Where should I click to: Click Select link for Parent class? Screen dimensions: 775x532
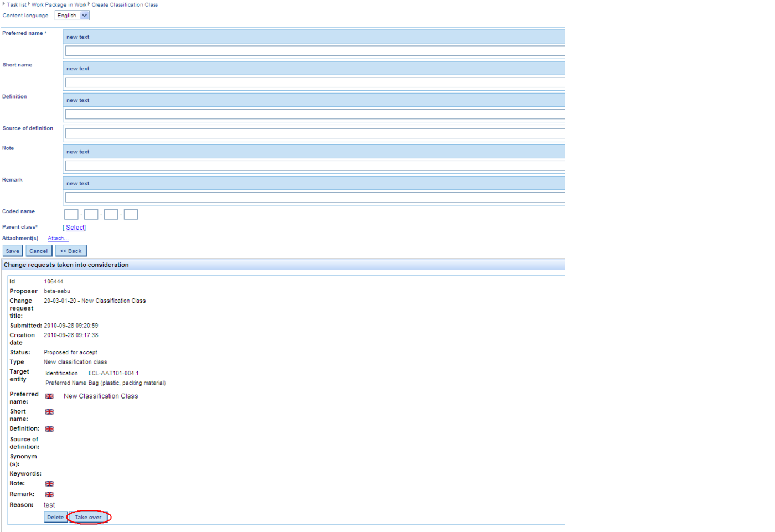point(75,228)
